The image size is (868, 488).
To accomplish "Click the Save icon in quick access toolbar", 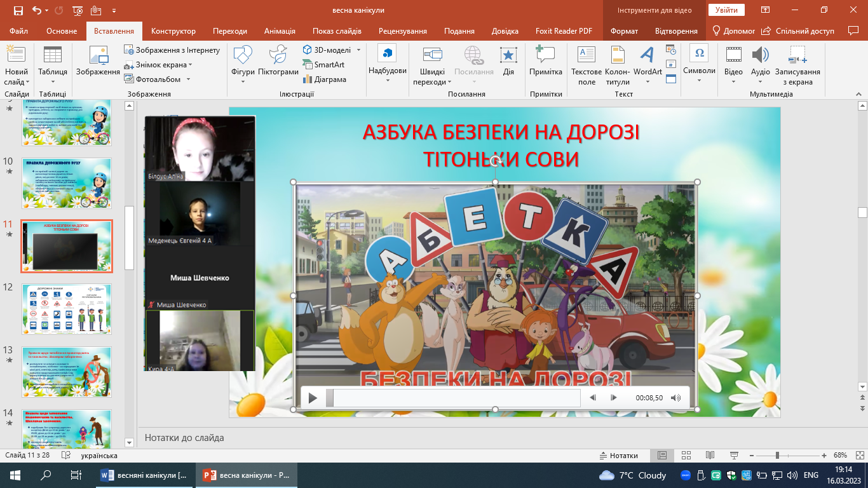I will coord(17,10).
